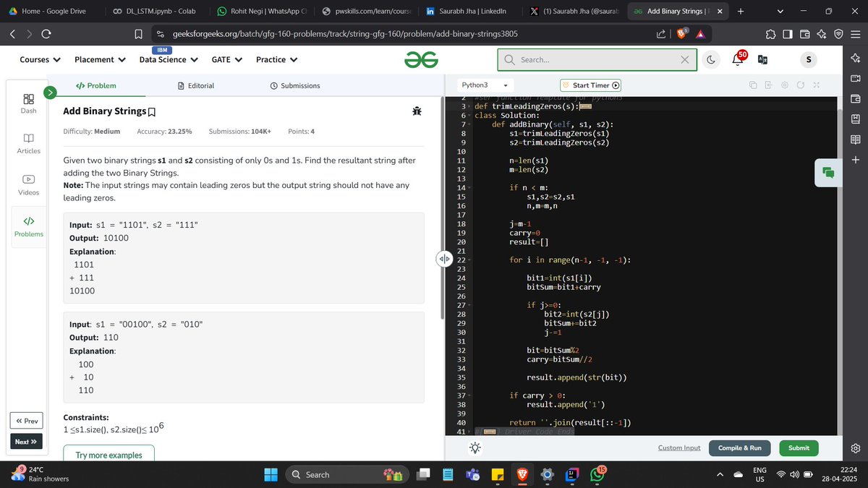Click the GeeksforGeeks logo
This screenshot has width=868, height=488.
(421, 59)
